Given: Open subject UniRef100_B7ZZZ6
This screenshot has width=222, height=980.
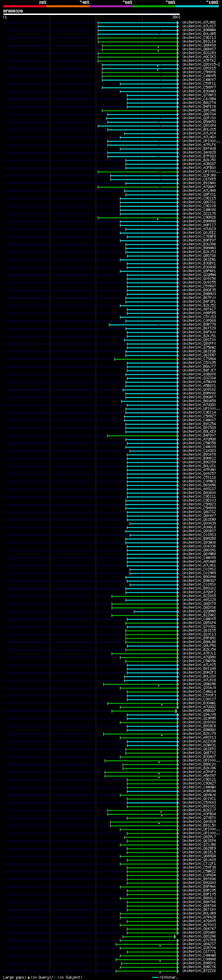Looking at the screenshot, I should 199,971.
